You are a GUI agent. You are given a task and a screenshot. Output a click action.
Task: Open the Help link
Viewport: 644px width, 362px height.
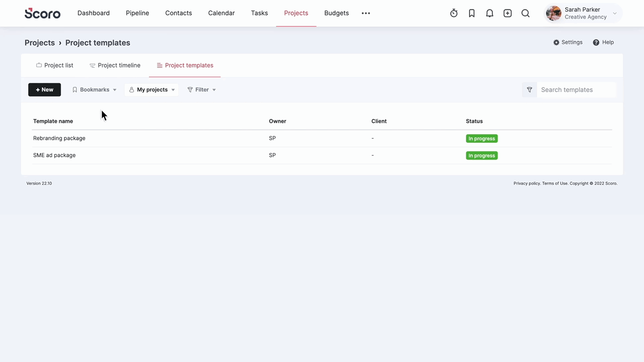(x=603, y=42)
